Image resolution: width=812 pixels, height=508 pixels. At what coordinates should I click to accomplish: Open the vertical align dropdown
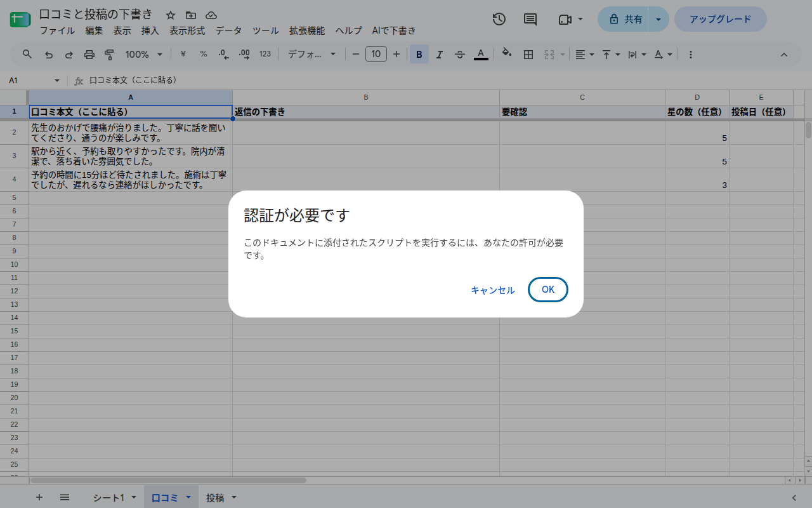click(x=611, y=55)
